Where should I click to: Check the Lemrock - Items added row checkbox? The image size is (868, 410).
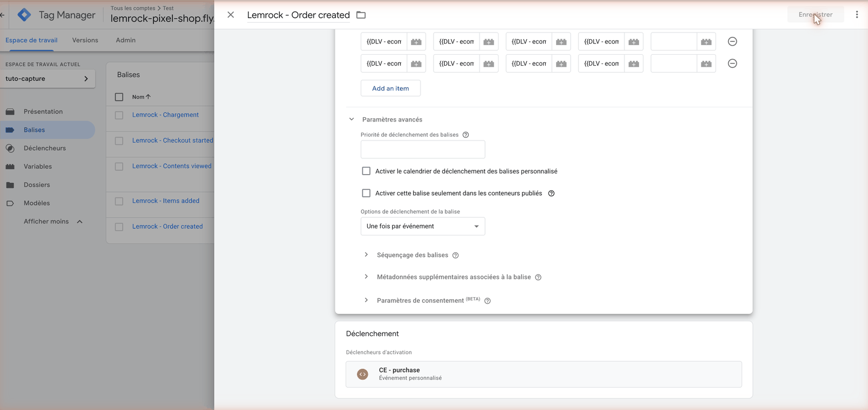pos(119,201)
